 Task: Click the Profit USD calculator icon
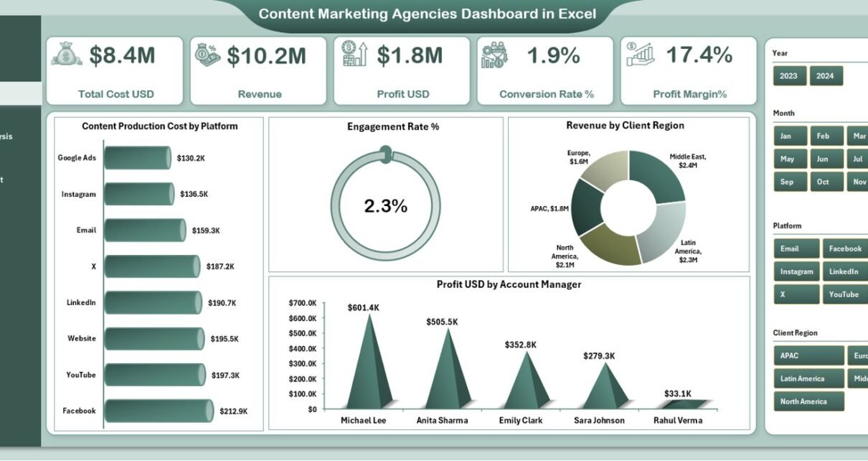coord(354,55)
